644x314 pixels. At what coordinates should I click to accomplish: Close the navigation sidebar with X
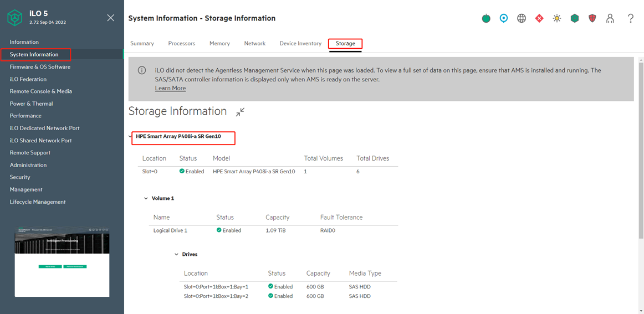coord(111,18)
